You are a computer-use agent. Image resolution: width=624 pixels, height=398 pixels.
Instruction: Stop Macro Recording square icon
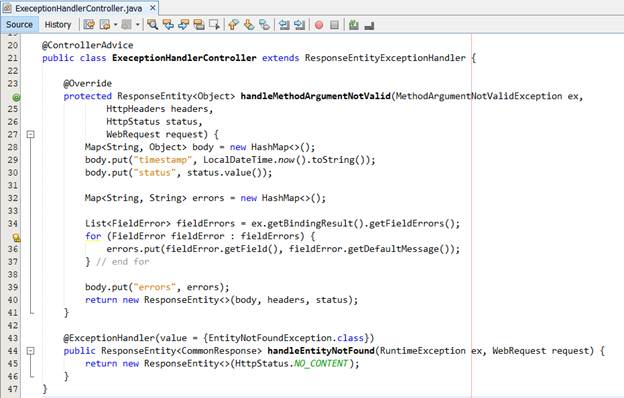point(334,25)
